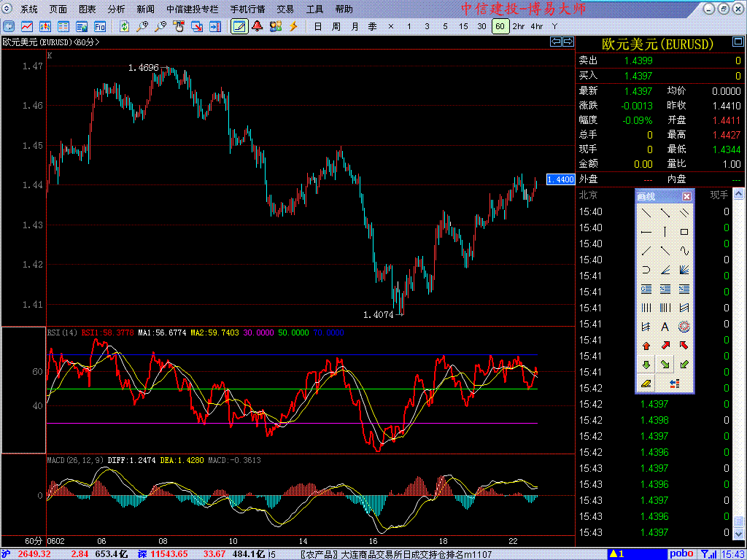
Task: Click the Fibonacci Fio toolbar icon
Action: coord(99,26)
